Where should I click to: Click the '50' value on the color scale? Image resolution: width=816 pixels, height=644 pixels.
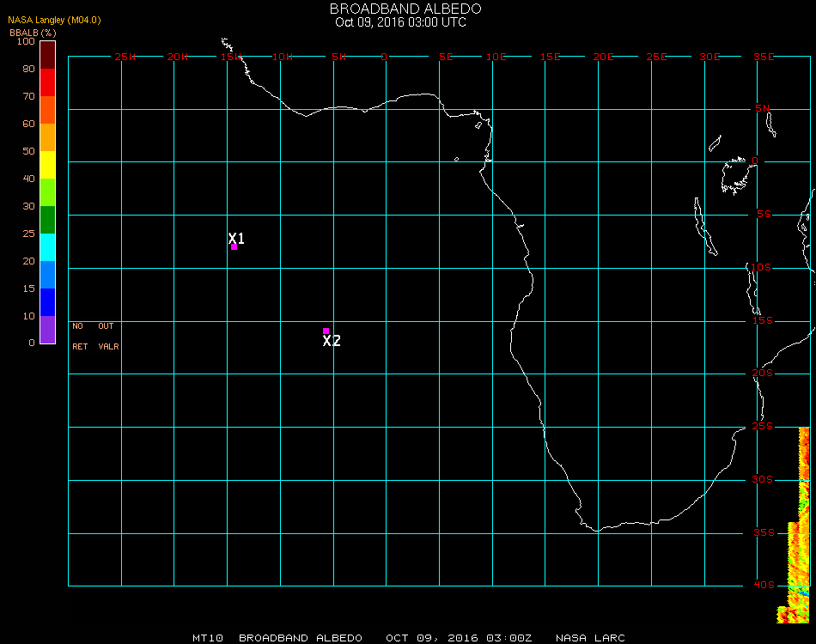(28, 151)
